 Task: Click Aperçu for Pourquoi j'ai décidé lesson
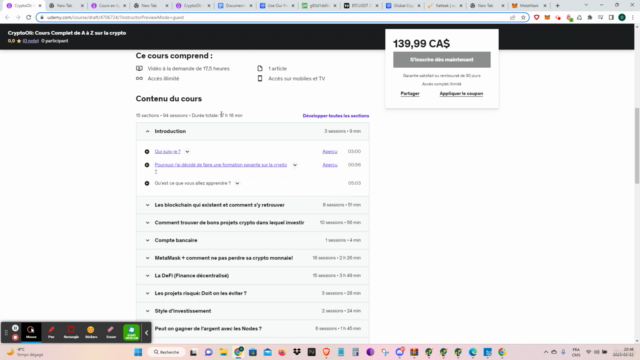[x=330, y=165]
